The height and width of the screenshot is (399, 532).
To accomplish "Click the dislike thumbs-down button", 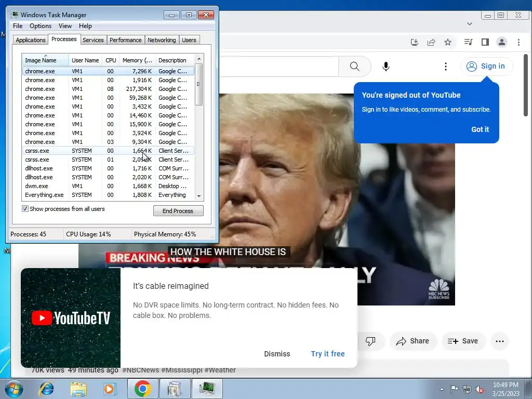I will [x=370, y=341].
